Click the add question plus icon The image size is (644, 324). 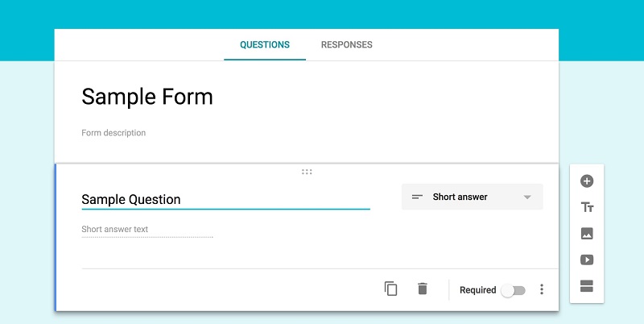coord(587,181)
